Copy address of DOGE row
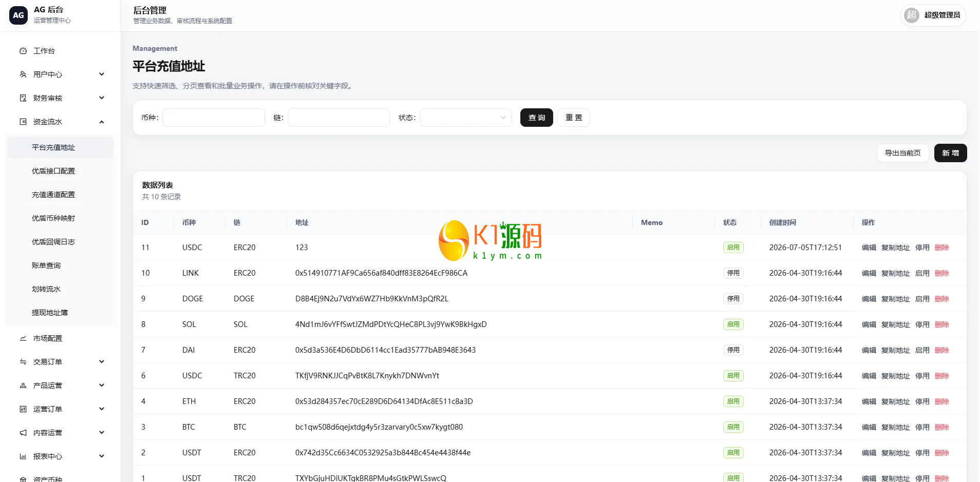Image resolution: width=980 pixels, height=482 pixels. point(896,299)
